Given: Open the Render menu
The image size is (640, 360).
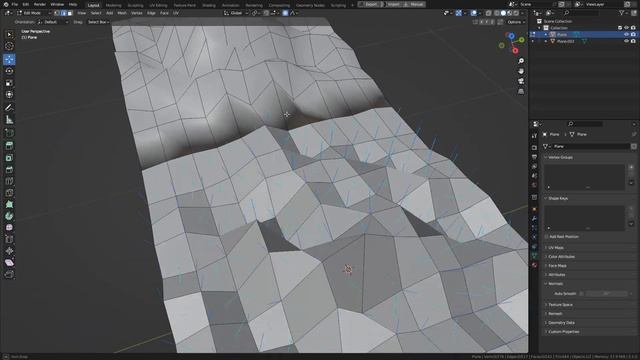Looking at the screenshot, I should pos(40,4).
